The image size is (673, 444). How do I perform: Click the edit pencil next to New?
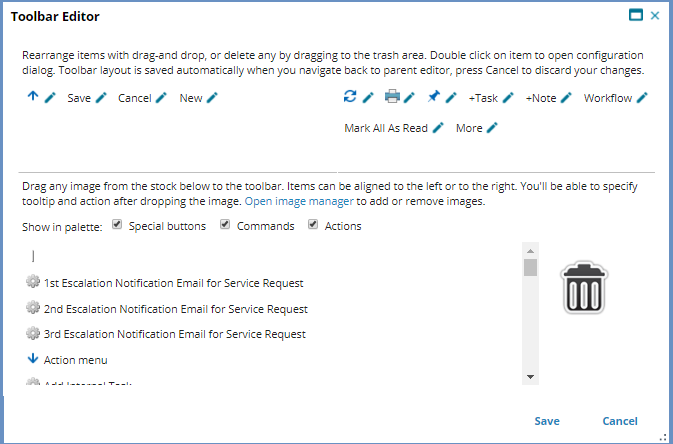(x=211, y=98)
